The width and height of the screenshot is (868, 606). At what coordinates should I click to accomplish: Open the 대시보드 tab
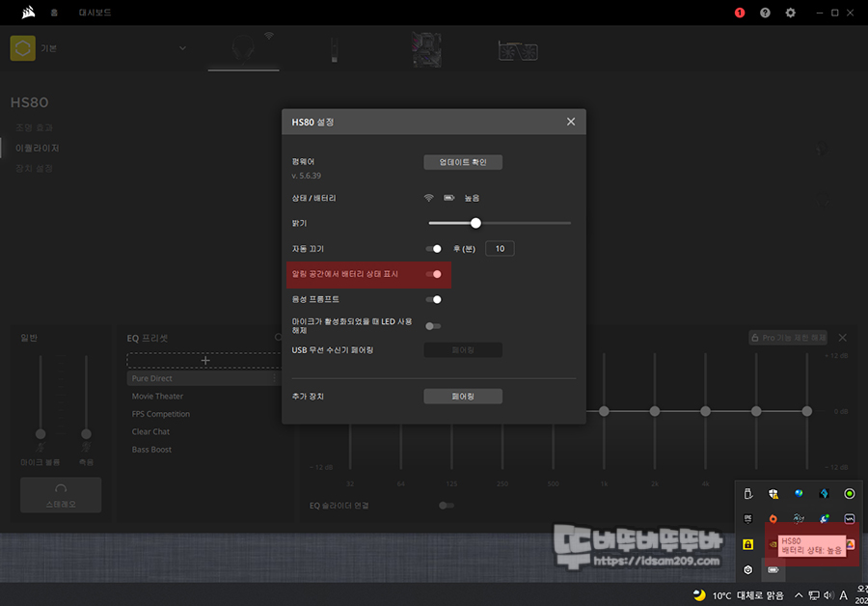(x=95, y=13)
